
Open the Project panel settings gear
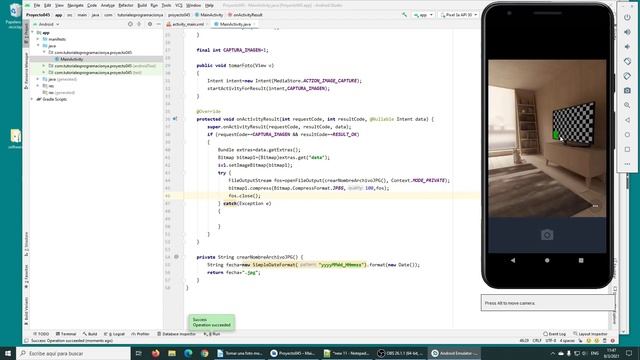[150, 24]
